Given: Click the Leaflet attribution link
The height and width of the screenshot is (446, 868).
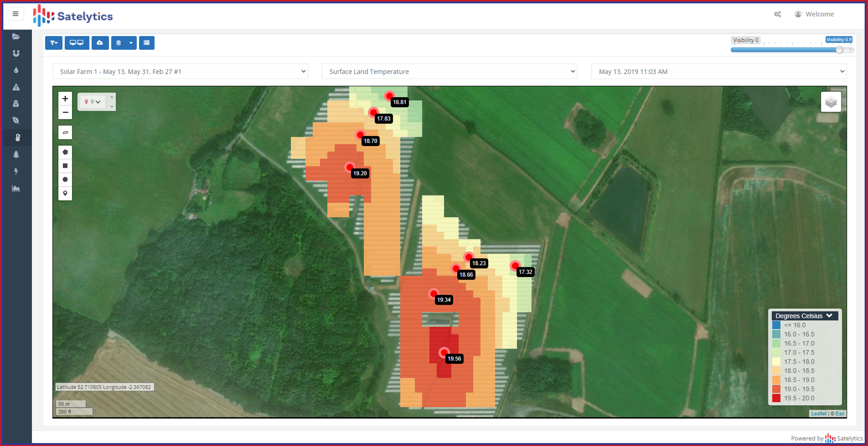Looking at the screenshot, I should pos(818,413).
